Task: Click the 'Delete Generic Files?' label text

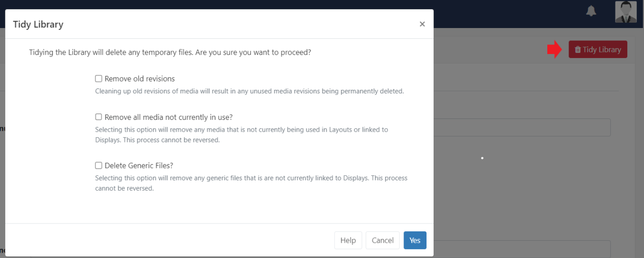Action: [139, 166]
